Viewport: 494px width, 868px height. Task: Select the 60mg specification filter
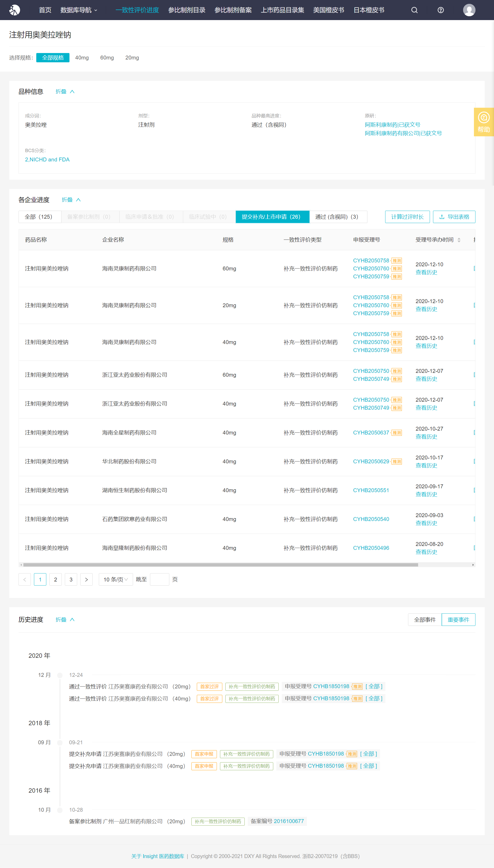(107, 58)
